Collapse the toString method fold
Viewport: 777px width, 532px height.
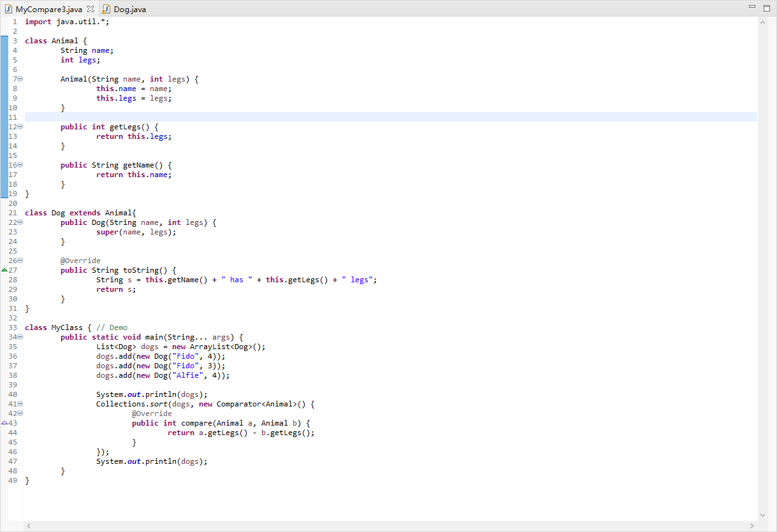click(x=19, y=260)
